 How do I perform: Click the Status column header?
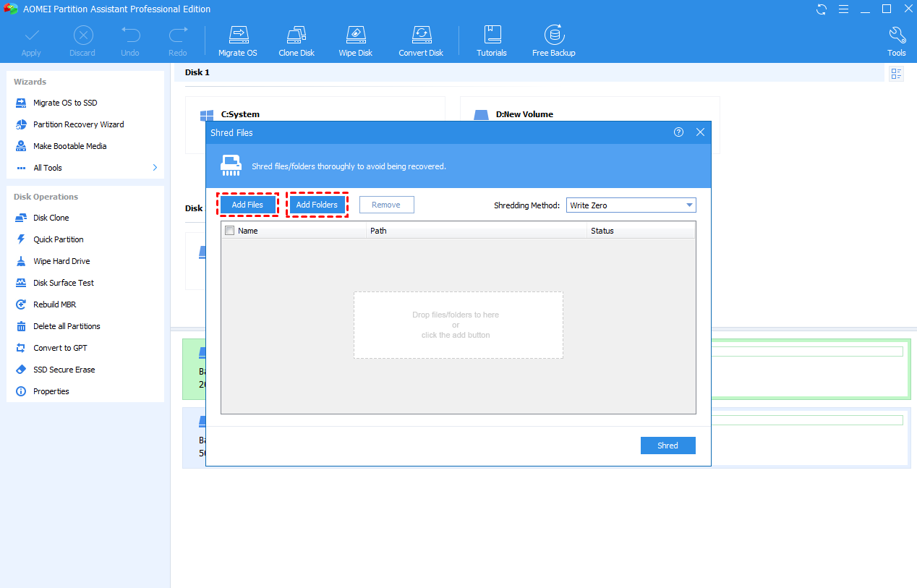click(x=641, y=231)
